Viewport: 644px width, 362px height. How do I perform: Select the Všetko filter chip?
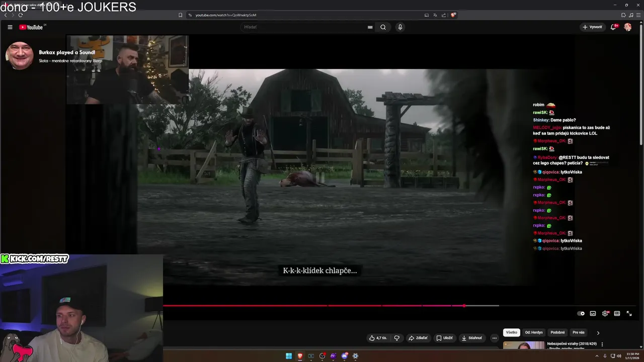[x=512, y=333]
